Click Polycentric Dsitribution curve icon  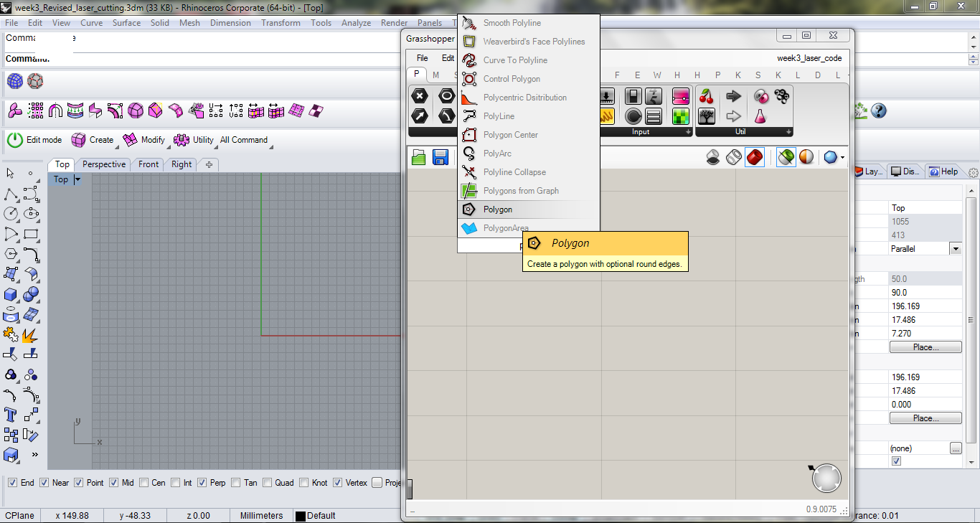(x=469, y=98)
